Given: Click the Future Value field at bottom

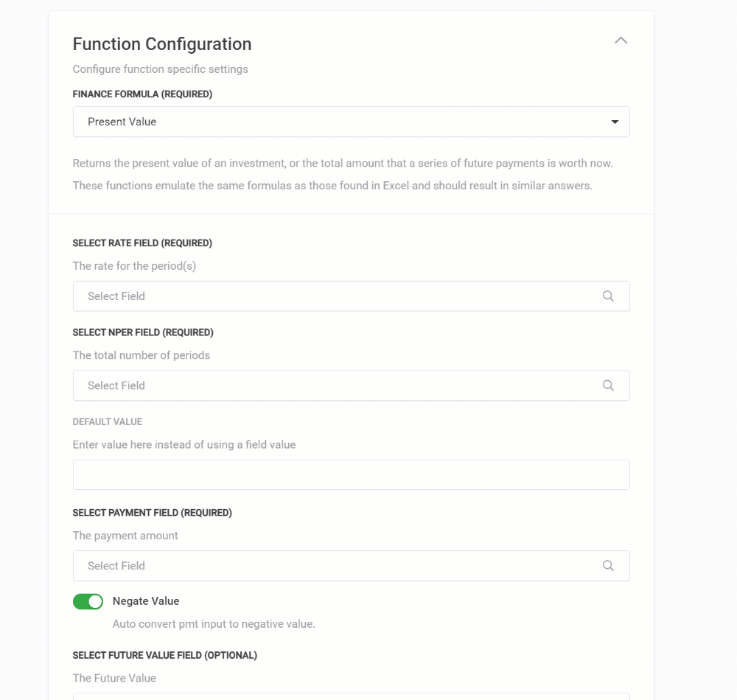Looking at the screenshot, I should [351, 696].
